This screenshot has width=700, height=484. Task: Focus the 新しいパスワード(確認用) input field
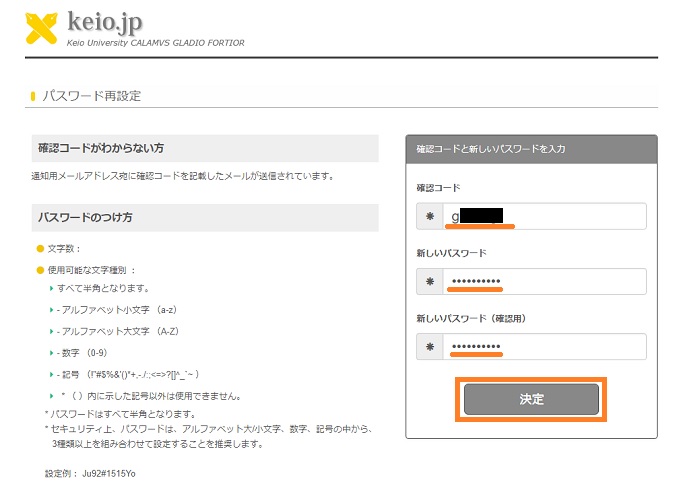(x=545, y=347)
